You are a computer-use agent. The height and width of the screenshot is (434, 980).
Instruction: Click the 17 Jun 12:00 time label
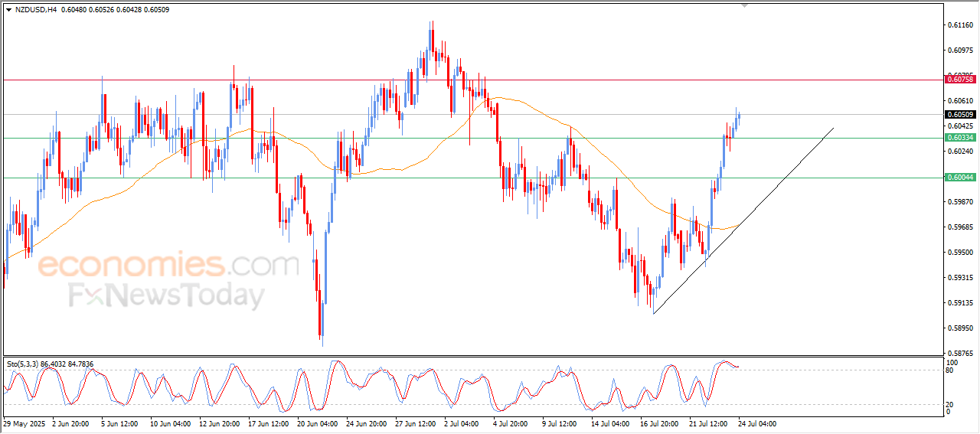click(267, 423)
